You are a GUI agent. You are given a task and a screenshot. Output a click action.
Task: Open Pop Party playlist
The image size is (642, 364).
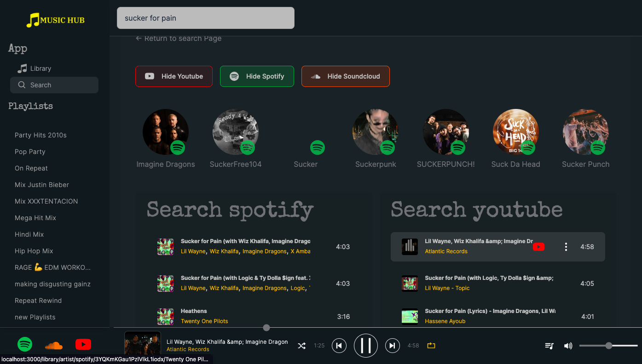(x=30, y=152)
